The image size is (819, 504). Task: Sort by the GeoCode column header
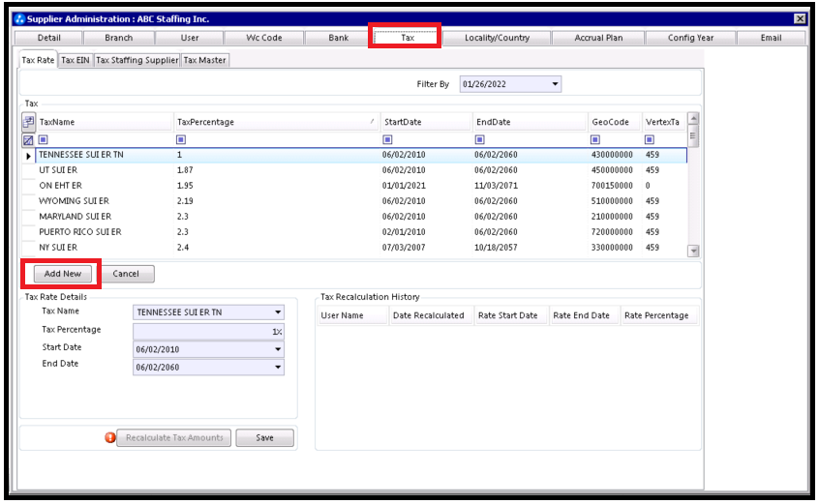615,122
